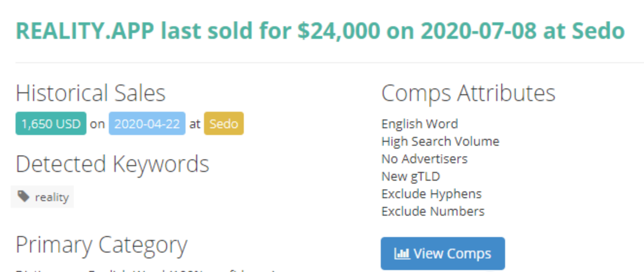Select the Exclude Numbers attribute
The width and height of the screenshot is (644, 272).
pyautogui.click(x=433, y=211)
